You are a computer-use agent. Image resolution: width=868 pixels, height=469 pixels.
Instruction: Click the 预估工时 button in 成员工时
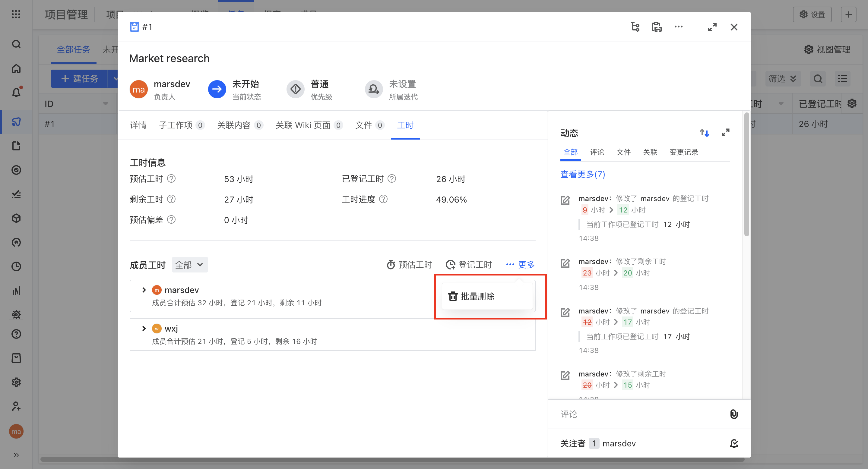(409, 265)
